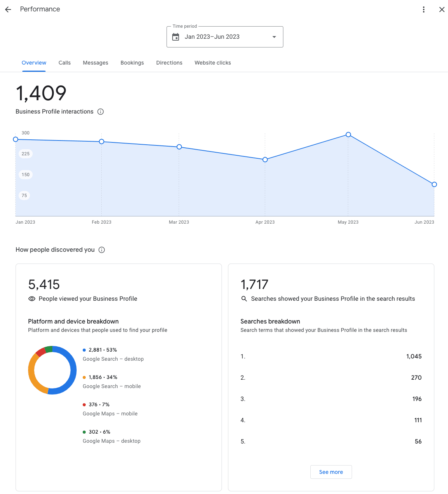The image size is (448, 494).
Task: Click the Jun 2023 chart data point
Action: point(434,185)
